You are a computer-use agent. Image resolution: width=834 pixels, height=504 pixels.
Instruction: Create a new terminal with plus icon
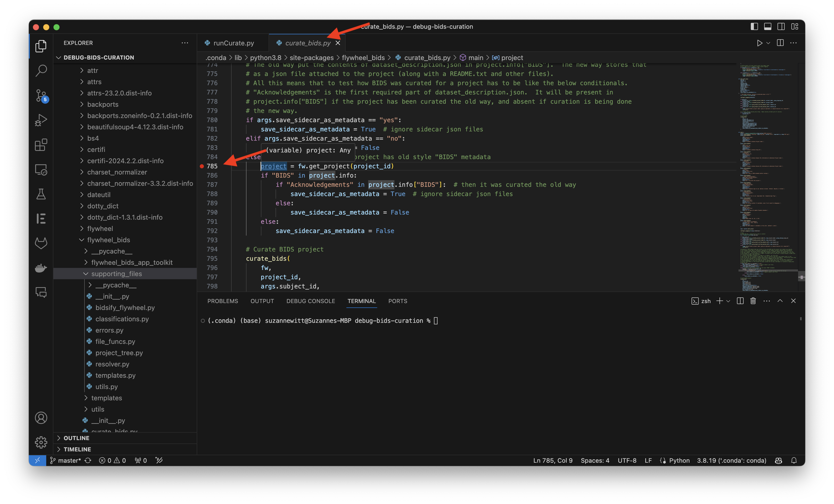(x=719, y=301)
